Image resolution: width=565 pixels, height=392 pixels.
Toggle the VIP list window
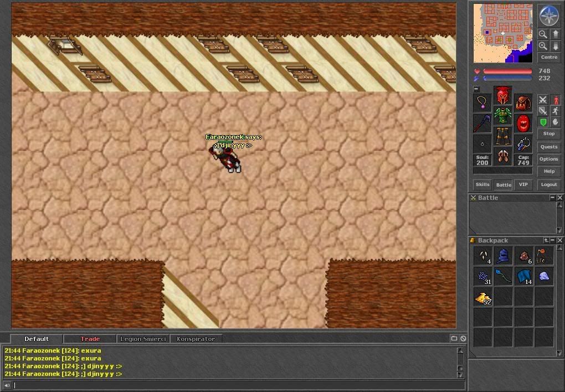(523, 184)
